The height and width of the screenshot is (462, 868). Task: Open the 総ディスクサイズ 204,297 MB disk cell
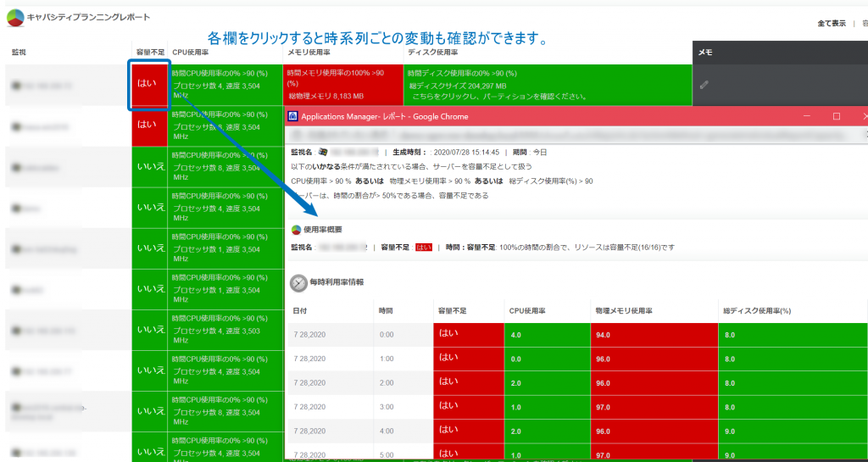(548, 85)
